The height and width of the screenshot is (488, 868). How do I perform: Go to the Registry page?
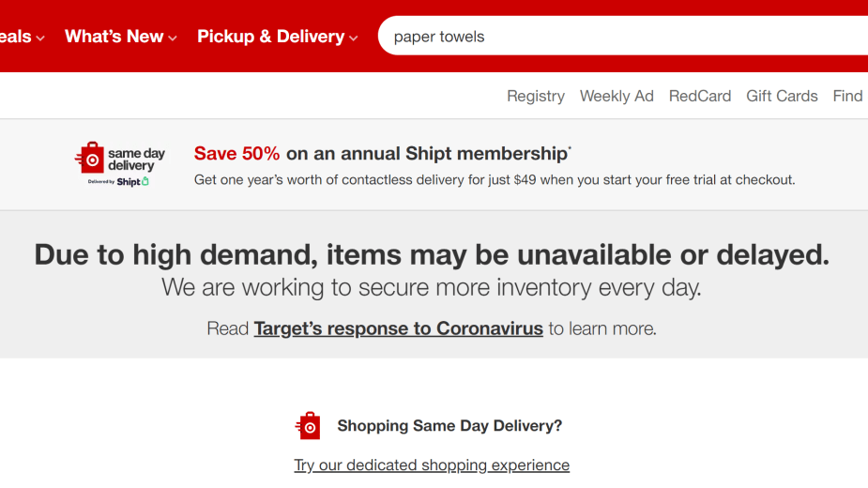[x=536, y=96]
